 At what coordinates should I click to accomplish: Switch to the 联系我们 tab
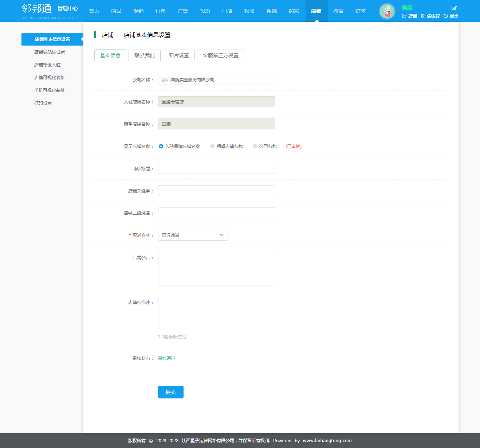tap(144, 55)
